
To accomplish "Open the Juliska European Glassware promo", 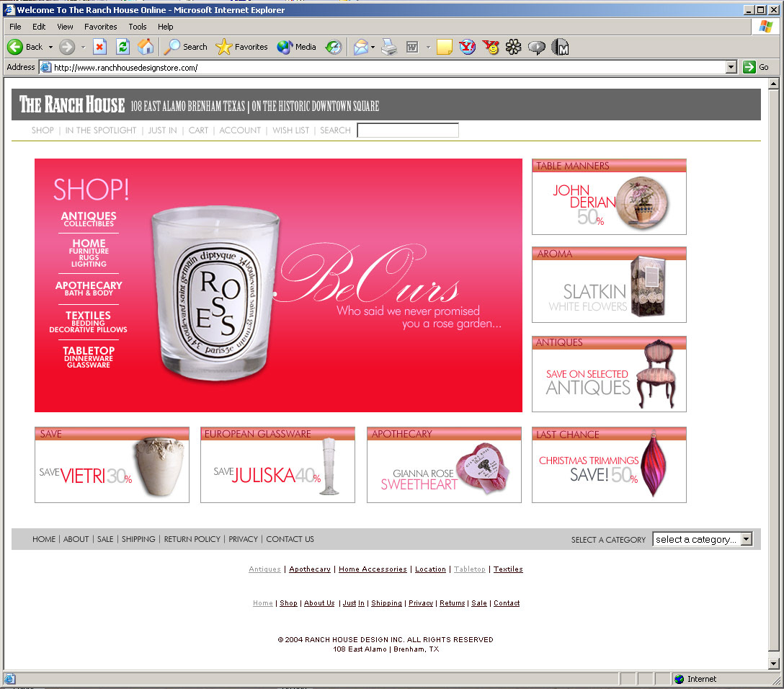I will (277, 465).
